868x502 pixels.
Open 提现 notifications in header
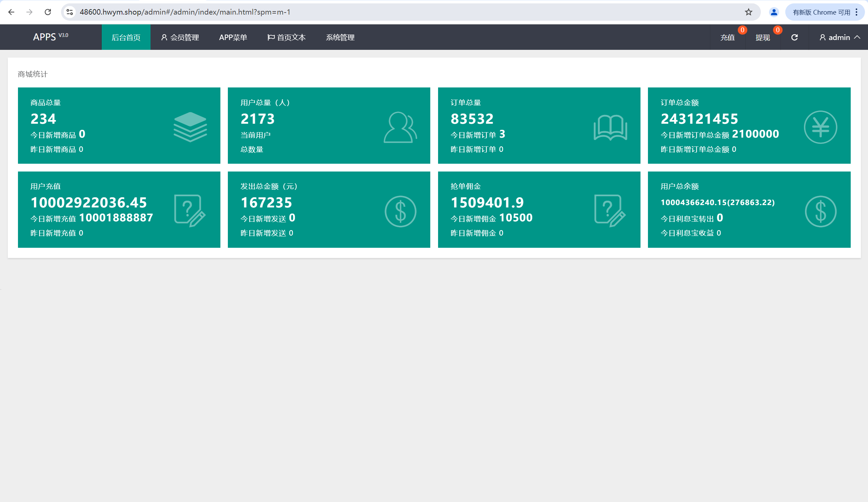click(762, 37)
